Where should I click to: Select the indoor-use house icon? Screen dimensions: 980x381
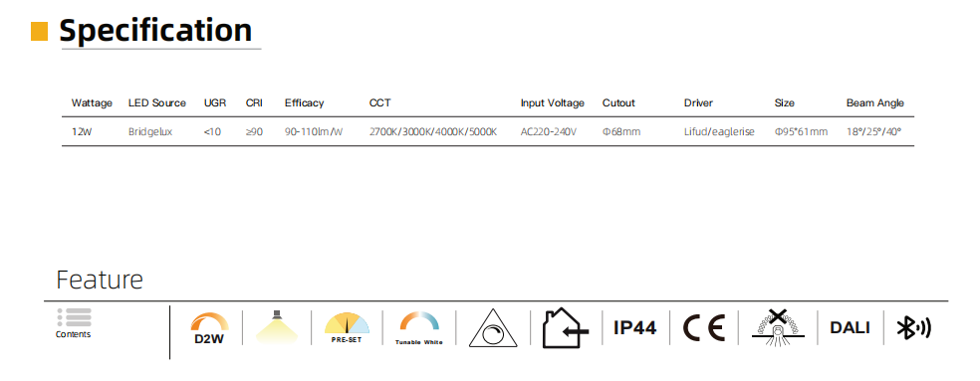(565, 328)
